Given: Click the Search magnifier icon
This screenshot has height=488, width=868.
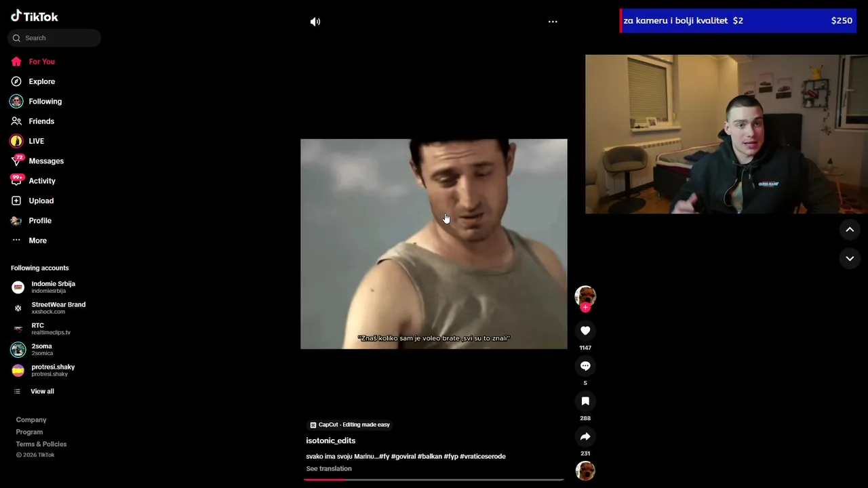Looking at the screenshot, I should (x=16, y=38).
